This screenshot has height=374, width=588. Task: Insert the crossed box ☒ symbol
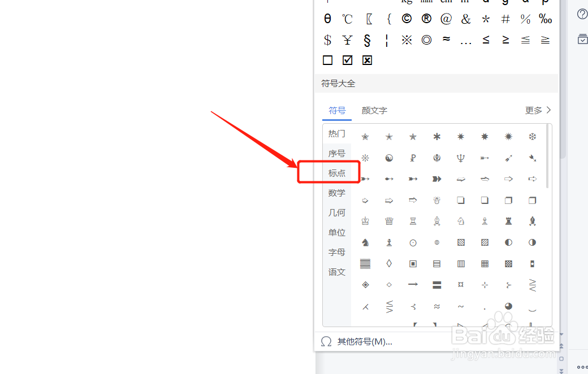(367, 60)
